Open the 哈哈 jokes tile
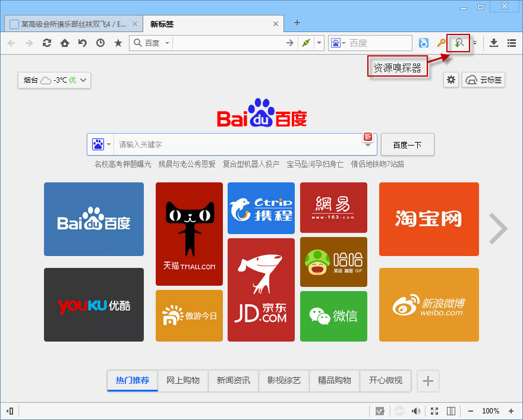Viewport: 523px width, 420px height. 333,262
